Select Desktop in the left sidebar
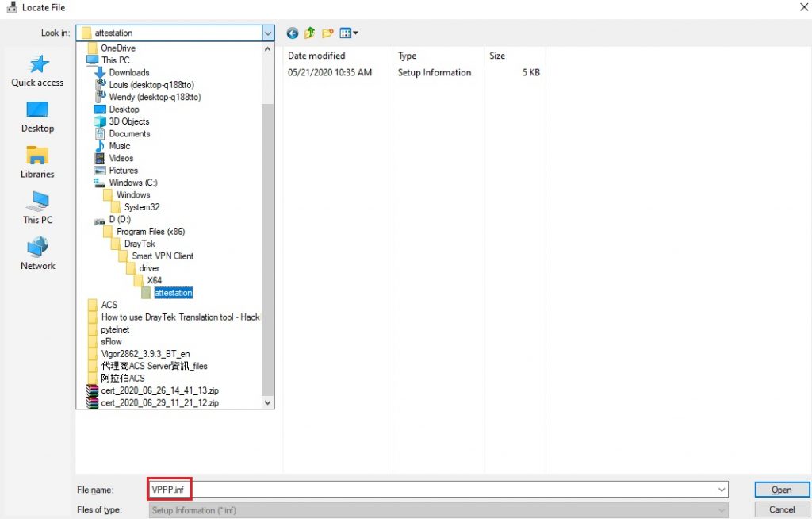Screen dimensions: 812x519 pyautogui.click(x=36, y=117)
